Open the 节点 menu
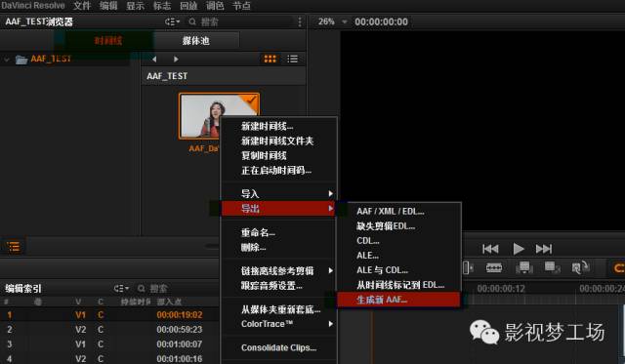Image resolution: width=625 pixels, height=364 pixels. coord(241,6)
